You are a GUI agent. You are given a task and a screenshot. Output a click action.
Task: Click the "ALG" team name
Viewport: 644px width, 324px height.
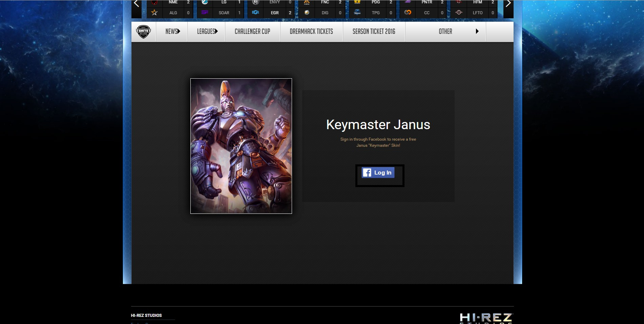pos(173,13)
